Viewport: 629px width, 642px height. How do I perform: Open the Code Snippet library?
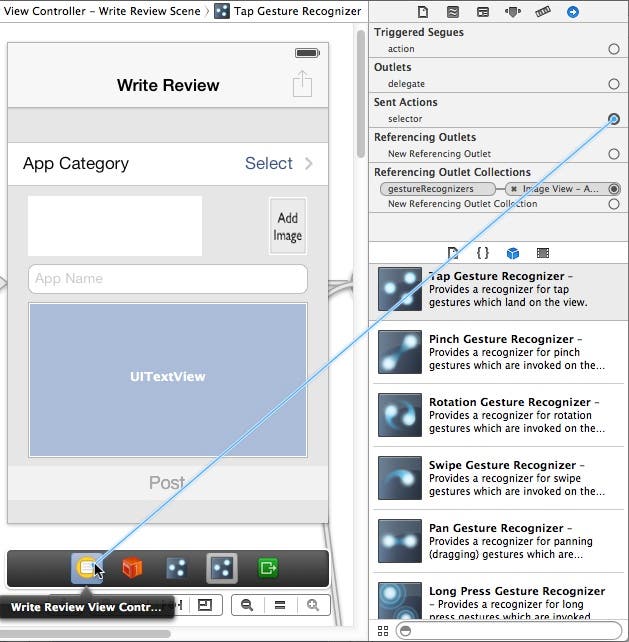pos(482,254)
